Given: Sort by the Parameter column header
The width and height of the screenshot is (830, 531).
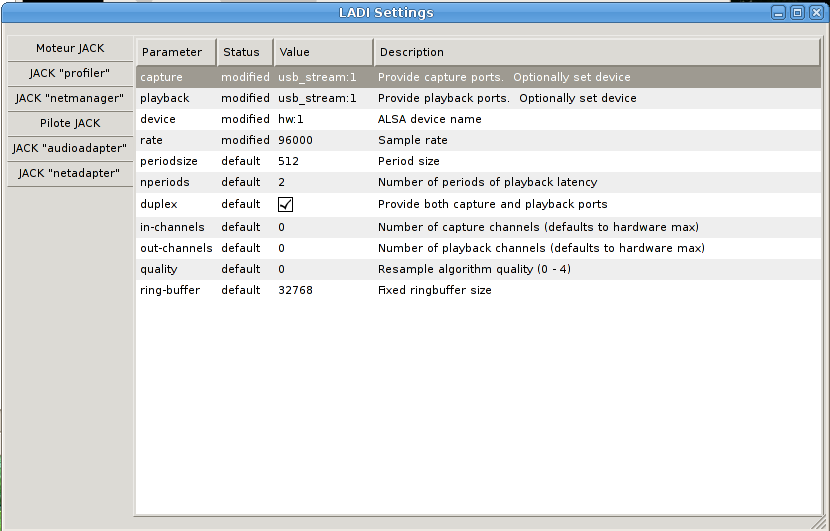Looking at the screenshot, I should tap(176, 52).
